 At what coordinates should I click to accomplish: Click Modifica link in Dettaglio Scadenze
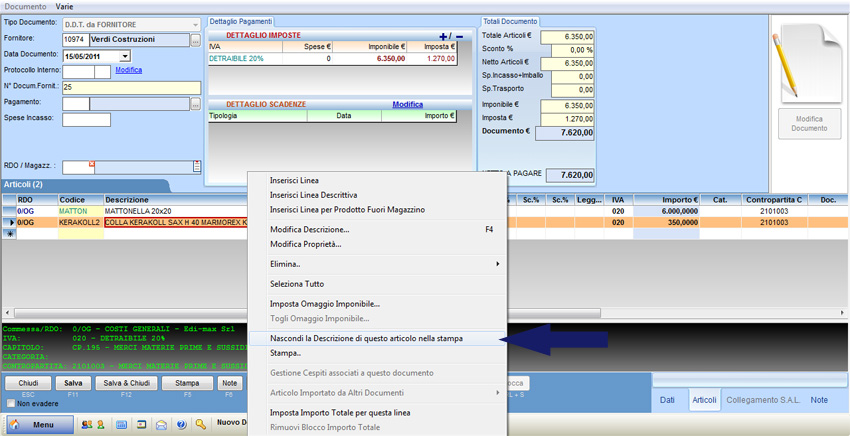tap(407, 104)
